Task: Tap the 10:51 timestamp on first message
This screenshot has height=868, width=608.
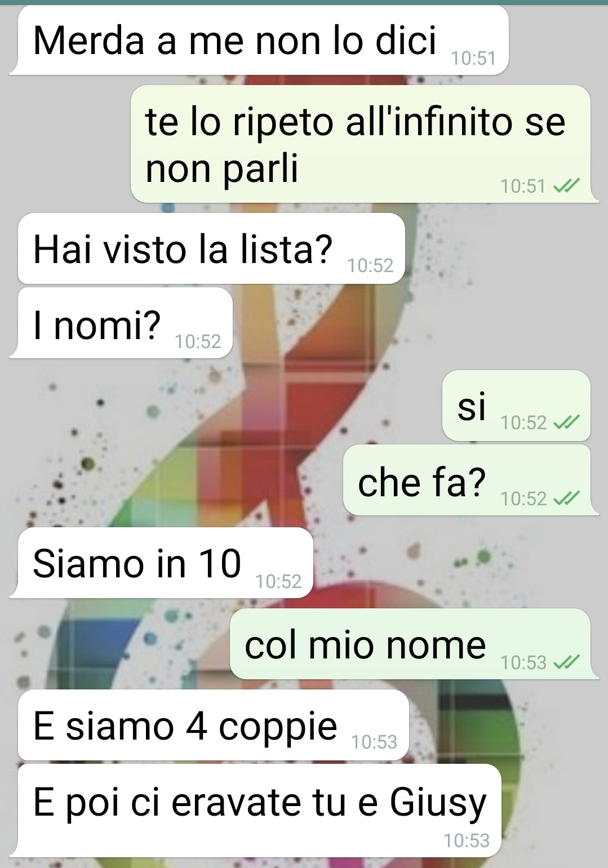Action: point(473,58)
